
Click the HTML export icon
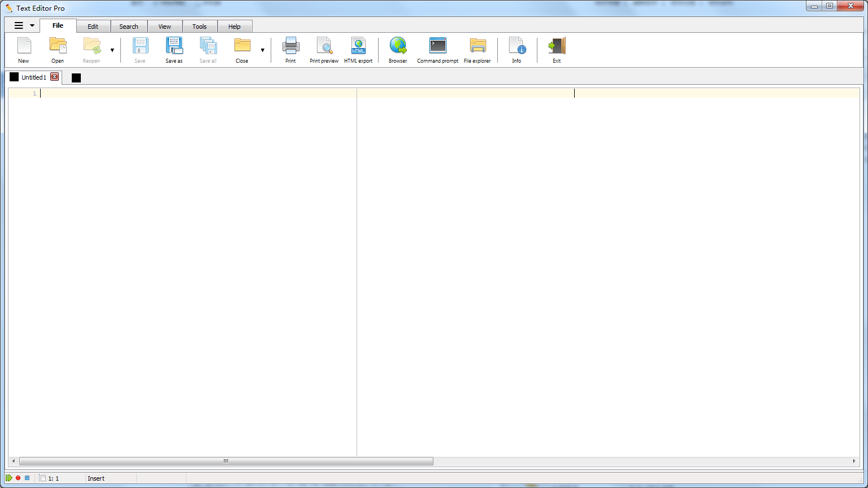358,50
